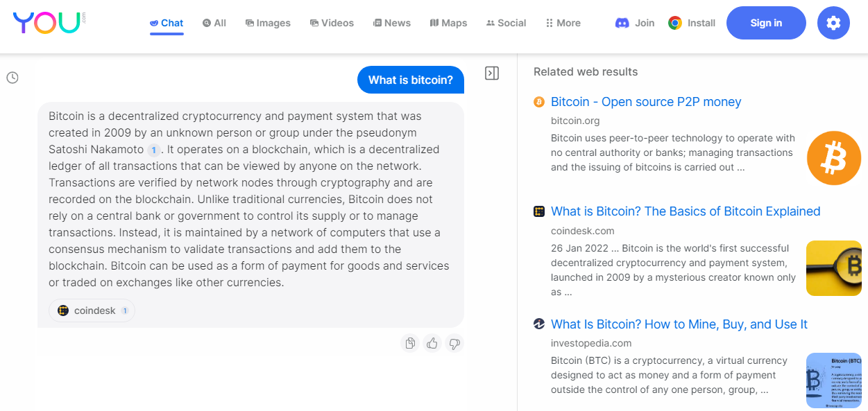Switch to the Images tab
Image resolution: width=868 pixels, height=411 pixels.
coord(268,23)
